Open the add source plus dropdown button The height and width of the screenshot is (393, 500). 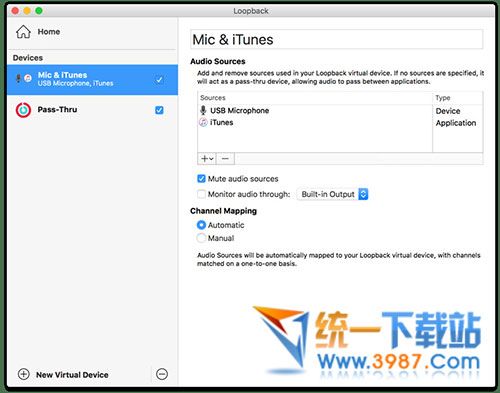pos(207,159)
